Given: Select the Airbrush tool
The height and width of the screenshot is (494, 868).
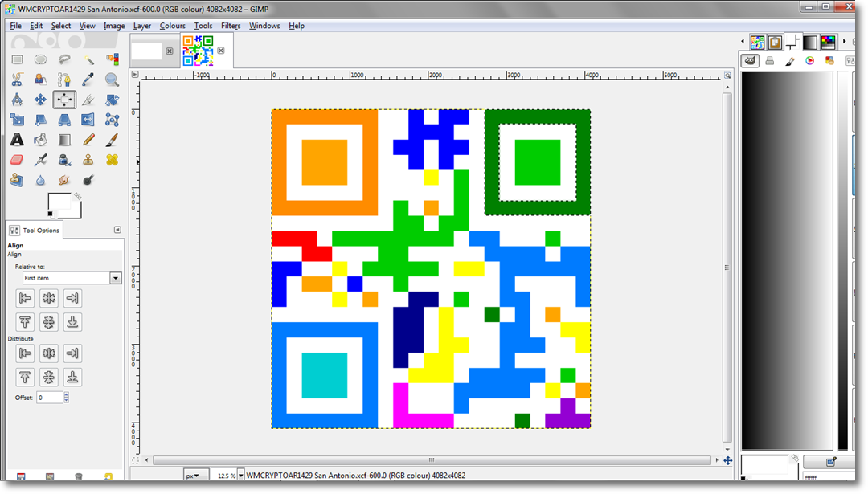Looking at the screenshot, I should coord(40,160).
